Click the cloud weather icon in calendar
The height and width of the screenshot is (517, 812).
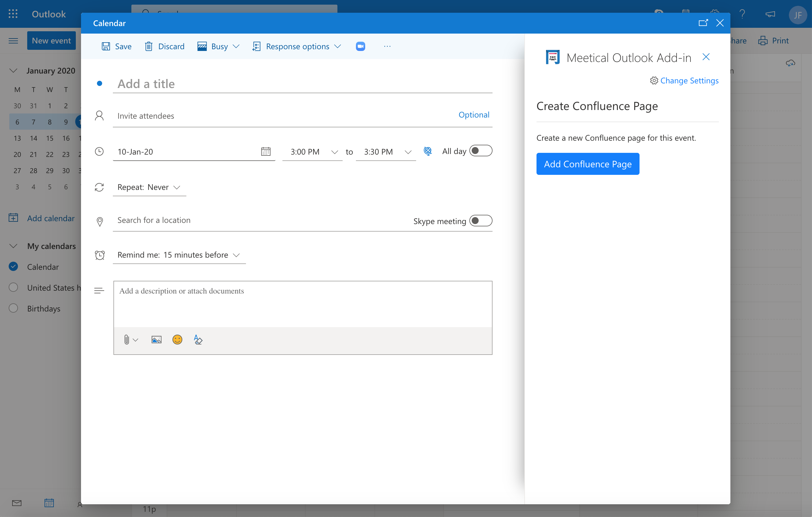click(790, 63)
